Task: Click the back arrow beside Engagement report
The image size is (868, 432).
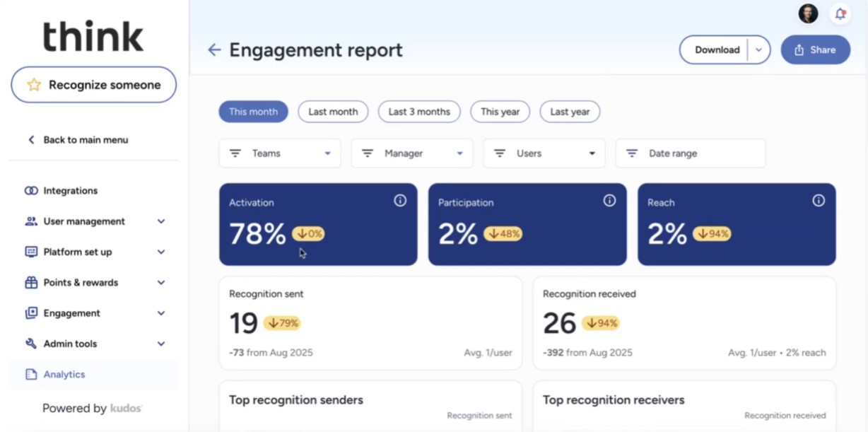Action: point(213,49)
